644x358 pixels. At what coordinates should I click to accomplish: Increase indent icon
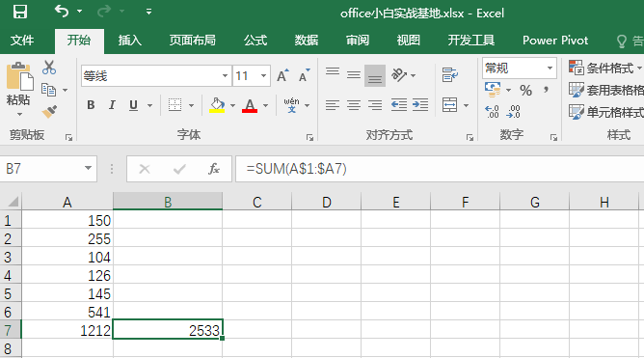420,105
